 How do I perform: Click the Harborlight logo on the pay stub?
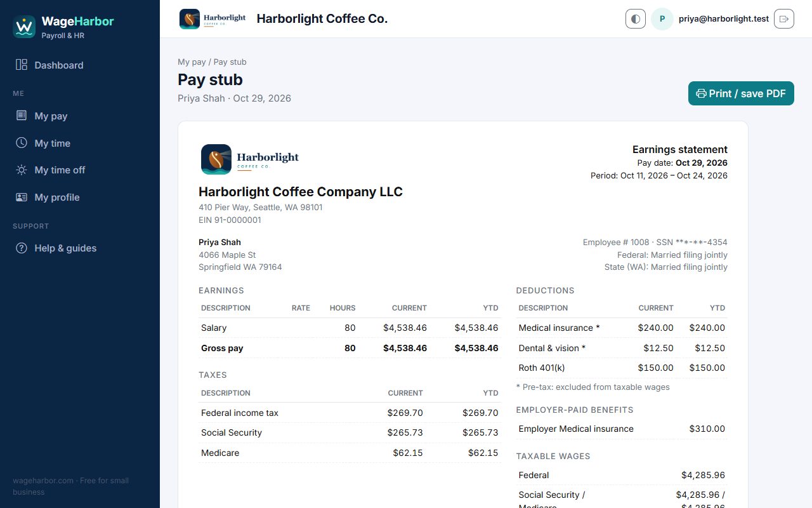(250, 159)
